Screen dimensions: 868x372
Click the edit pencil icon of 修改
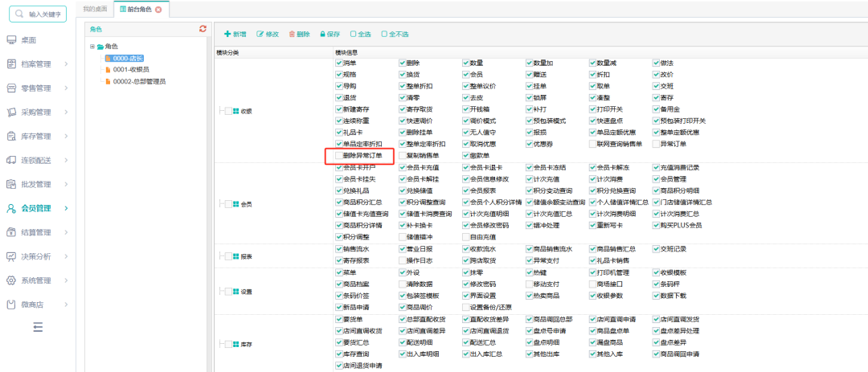260,35
